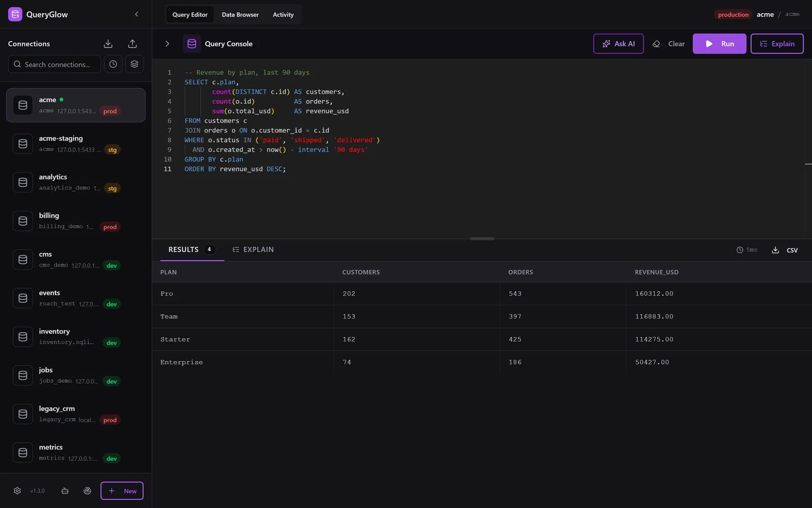The width and height of the screenshot is (812, 508).
Task: Expand the panel with right chevron
Action: point(167,44)
